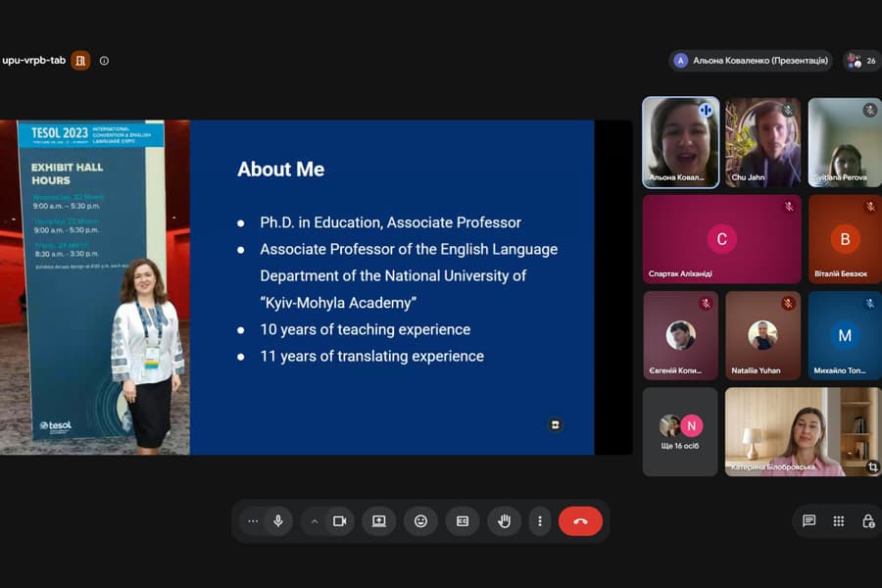Image resolution: width=882 pixels, height=588 pixels.
Task: Open the vertical three-dot more options menu
Action: point(540,521)
